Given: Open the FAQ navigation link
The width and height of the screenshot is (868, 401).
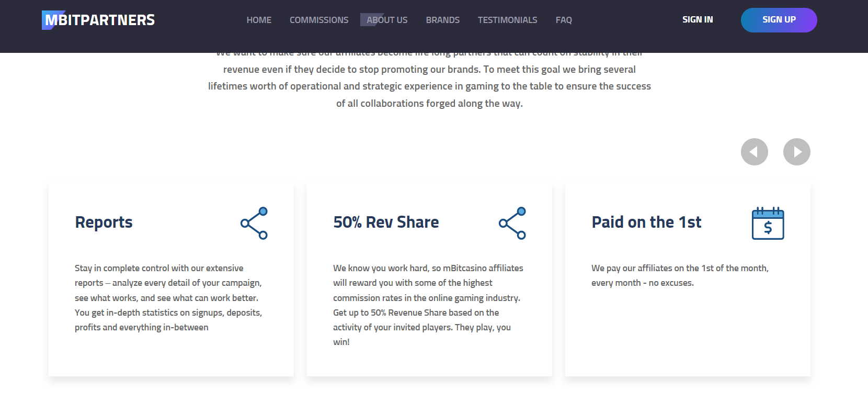Looking at the screenshot, I should pos(564,20).
